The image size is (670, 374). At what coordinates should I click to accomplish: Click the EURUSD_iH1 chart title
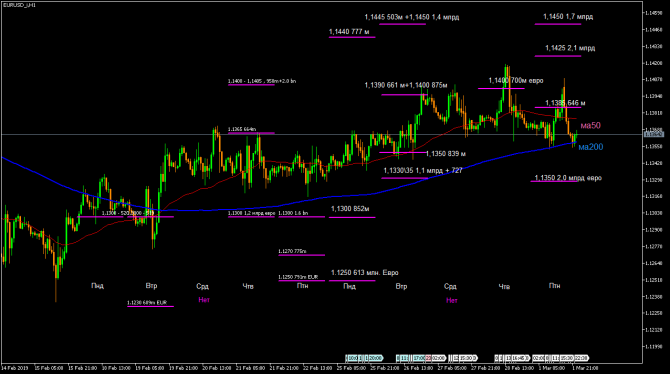(x=20, y=5)
